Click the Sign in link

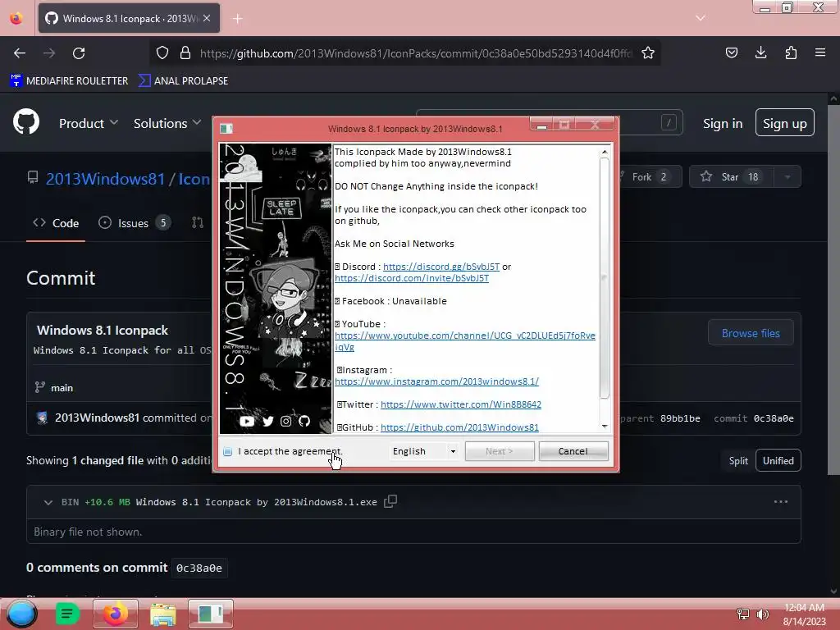pos(723,124)
